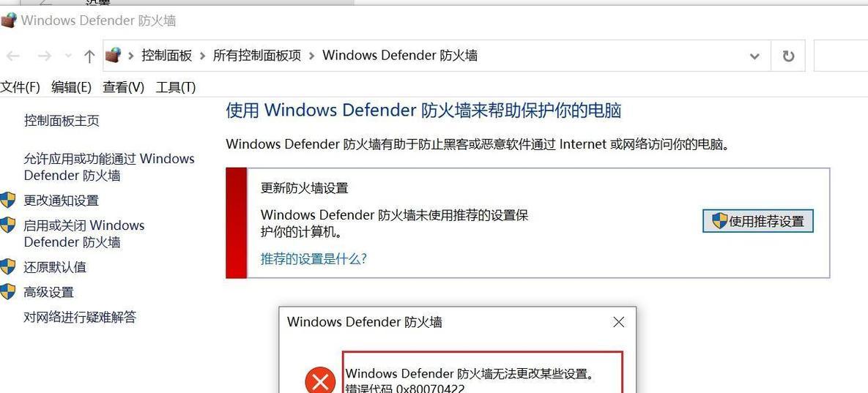Image resolution: width=868 pixels, height=393 pixels.
Task: Click the refresh icon beside address bar
Action: click(x=788, y=56)
